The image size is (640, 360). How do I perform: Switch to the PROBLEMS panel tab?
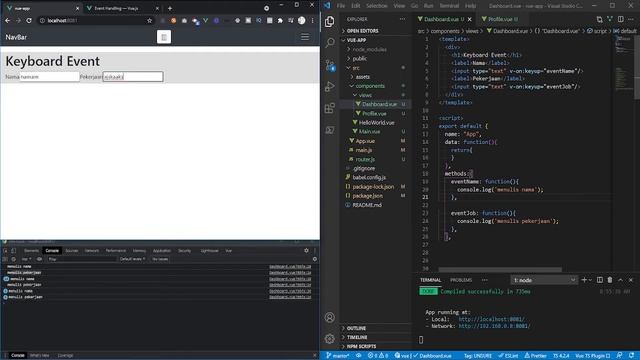(x=461, y=280)
